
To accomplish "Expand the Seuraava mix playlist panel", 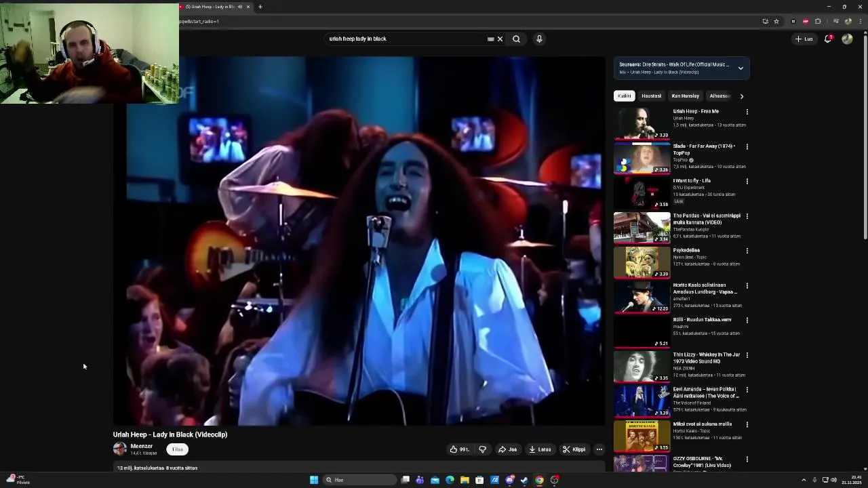I will tap(741, 68).
